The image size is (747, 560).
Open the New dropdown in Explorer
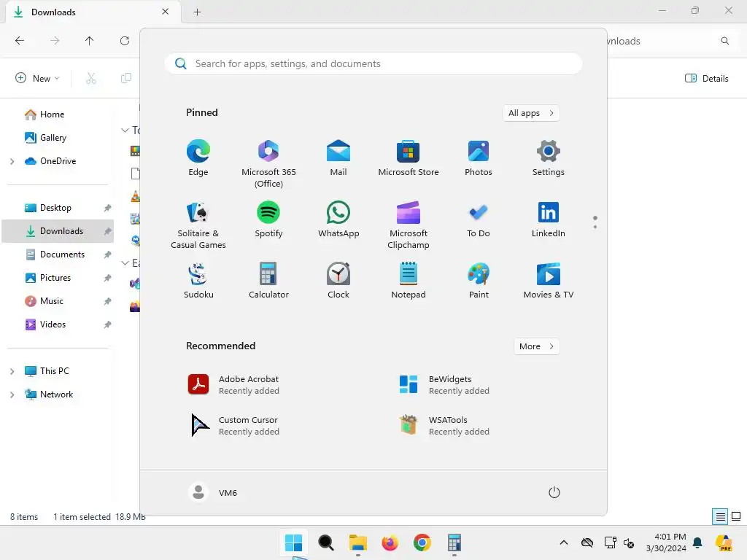(37, 78)
